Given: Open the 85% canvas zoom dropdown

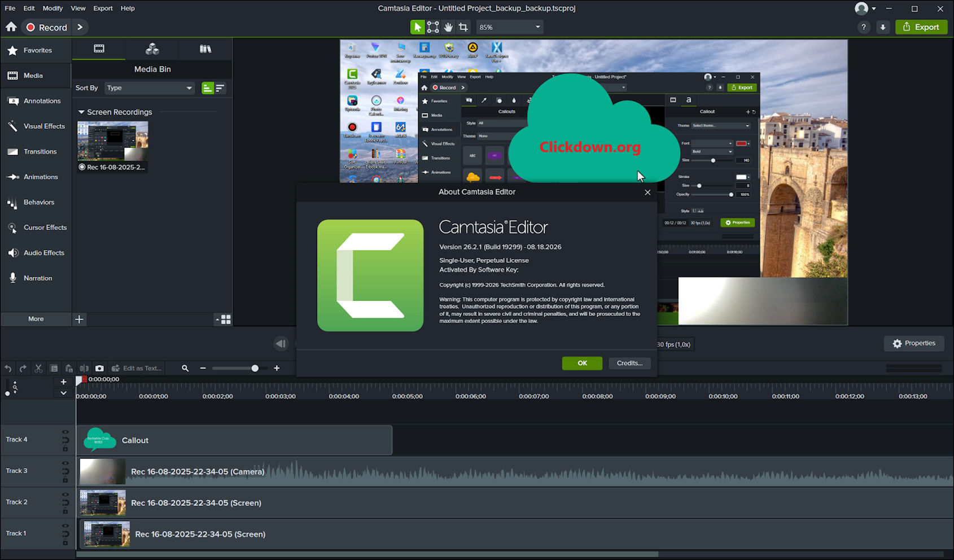Looking at the screenshot, I should pos(510,27).
